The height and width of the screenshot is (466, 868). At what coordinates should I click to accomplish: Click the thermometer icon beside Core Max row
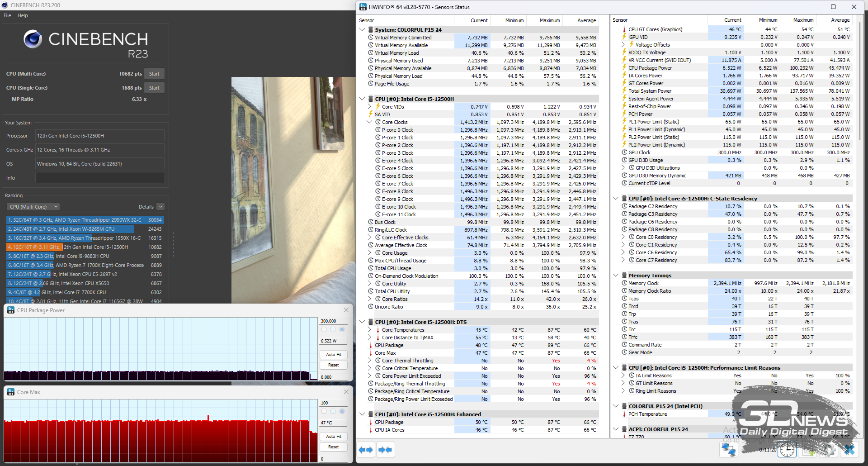pos(371,353)
